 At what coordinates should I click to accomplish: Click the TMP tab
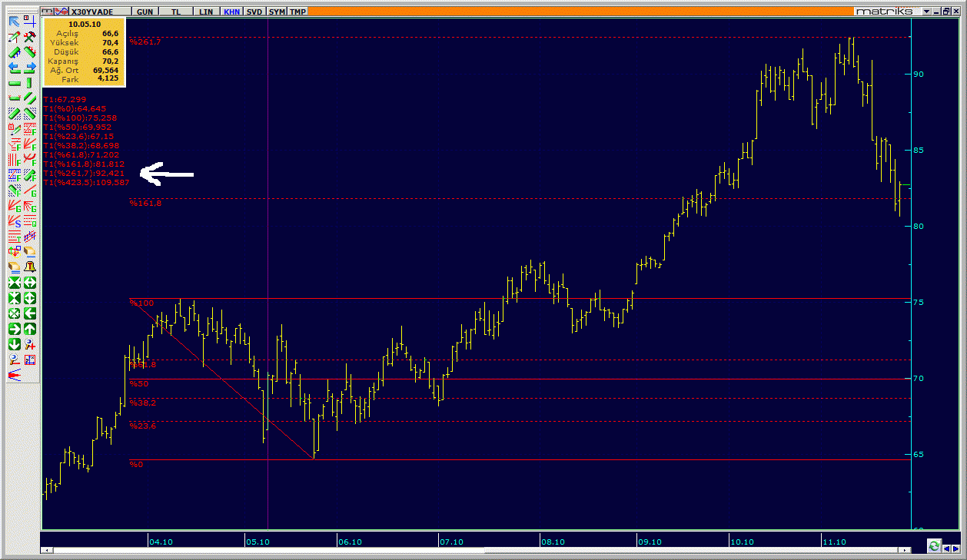(297, 12)
